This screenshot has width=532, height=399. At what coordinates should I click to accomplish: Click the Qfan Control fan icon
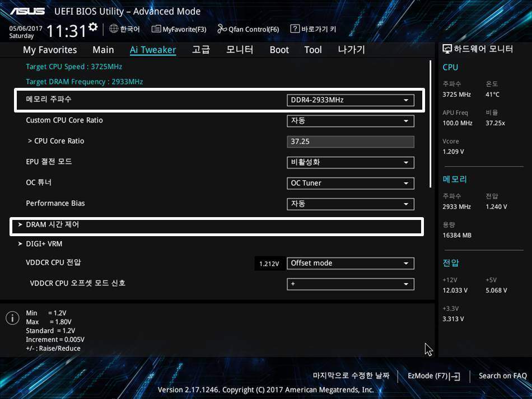(222, 29)
